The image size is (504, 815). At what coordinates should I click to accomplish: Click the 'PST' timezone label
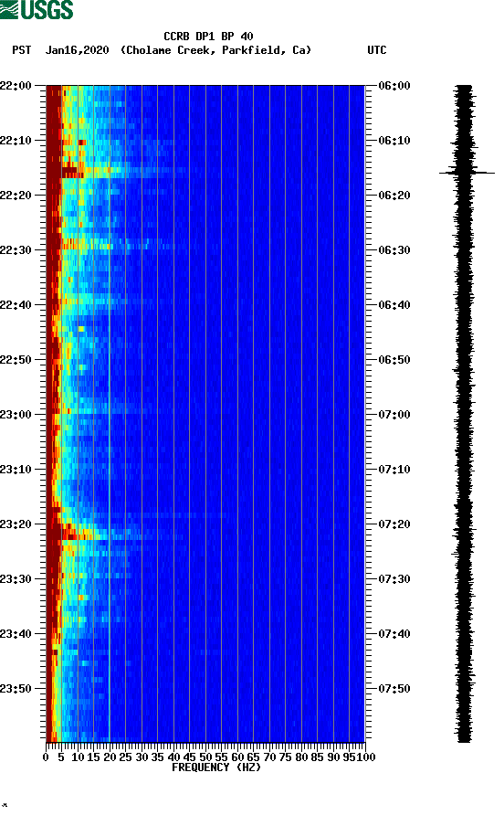click(21, 50)
